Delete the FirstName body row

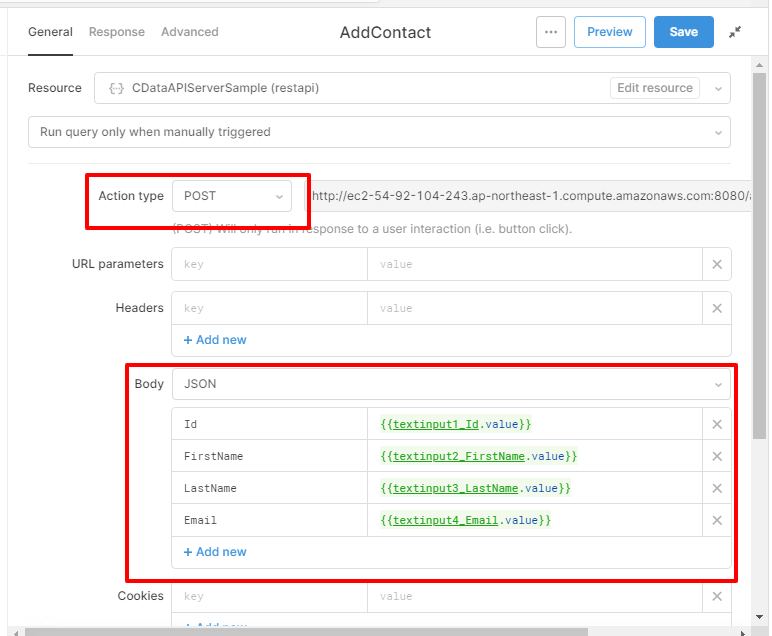717,456
